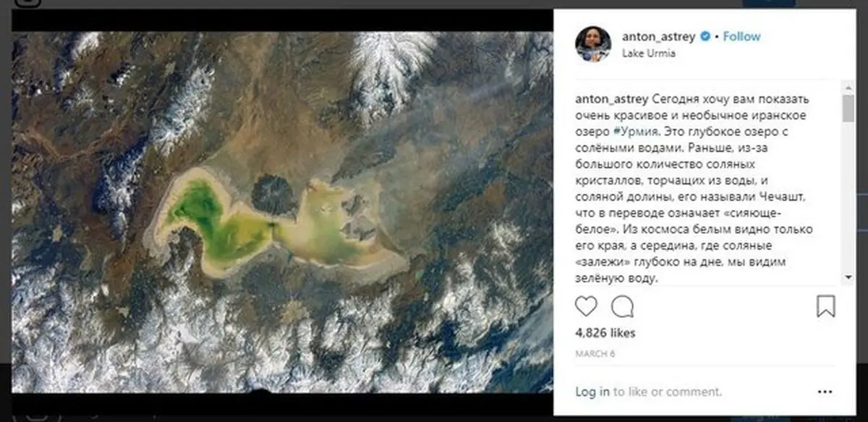The image size is (868, 422).
Task: Click the anton_astrey username in the caption
Action: click(611, 99)
